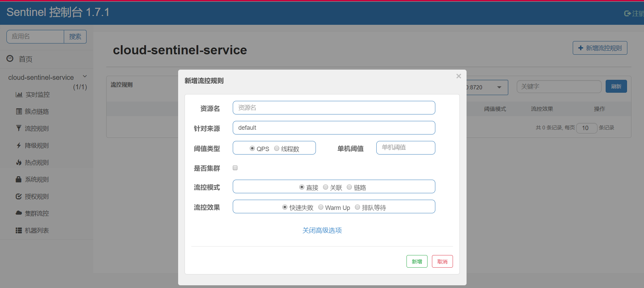Image resolution: width=644 pixels, height=288 pixels.
Task: Open 集群流控 menu item
Action: click(37, 213)
